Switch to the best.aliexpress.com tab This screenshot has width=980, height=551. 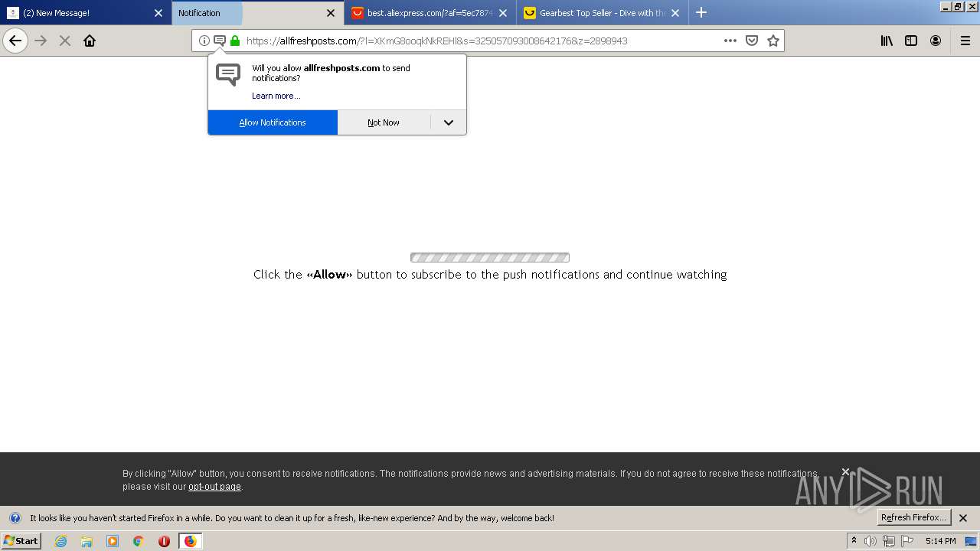point(429,13)
